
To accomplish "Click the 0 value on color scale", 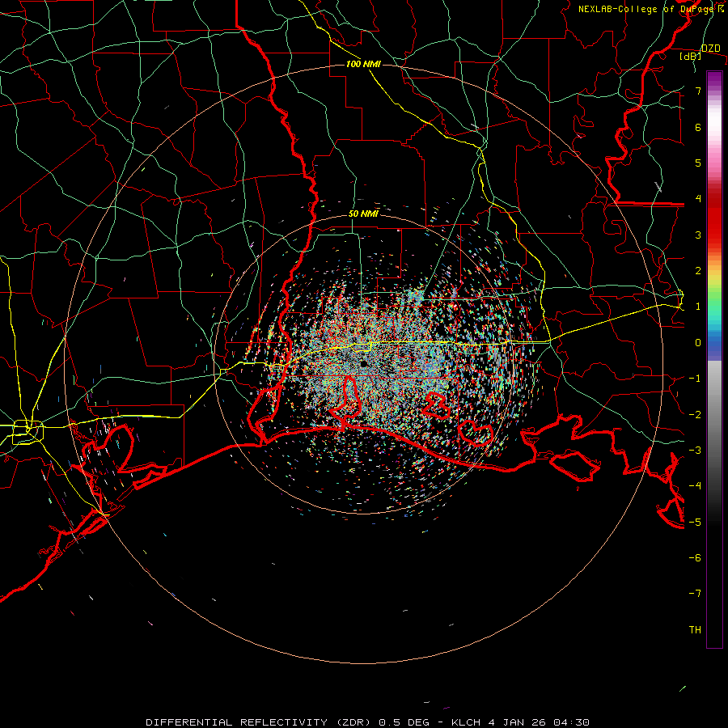I will (698, 343).
